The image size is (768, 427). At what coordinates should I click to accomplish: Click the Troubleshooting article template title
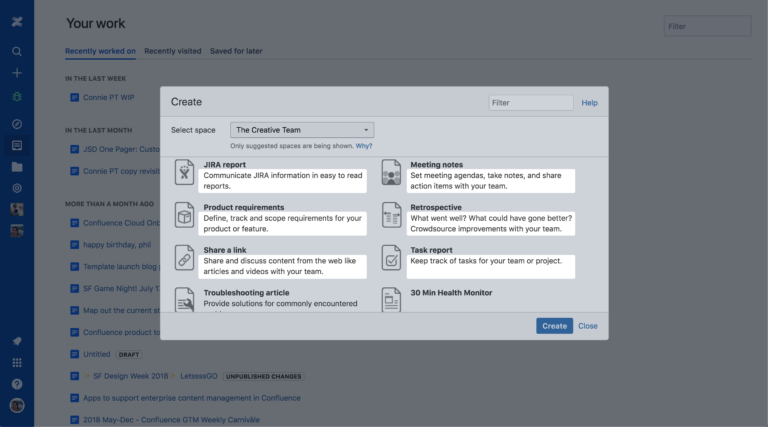point(246,292)
